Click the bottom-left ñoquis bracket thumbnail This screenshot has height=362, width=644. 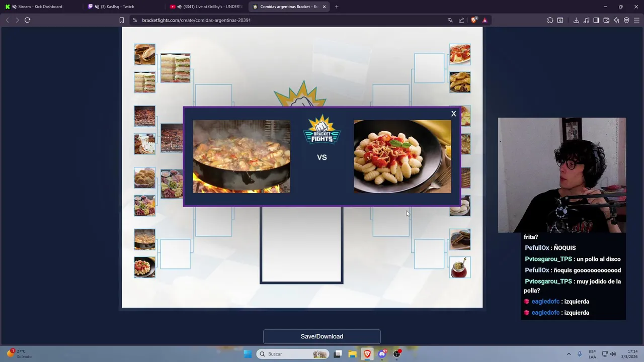(x=144, y=267)
